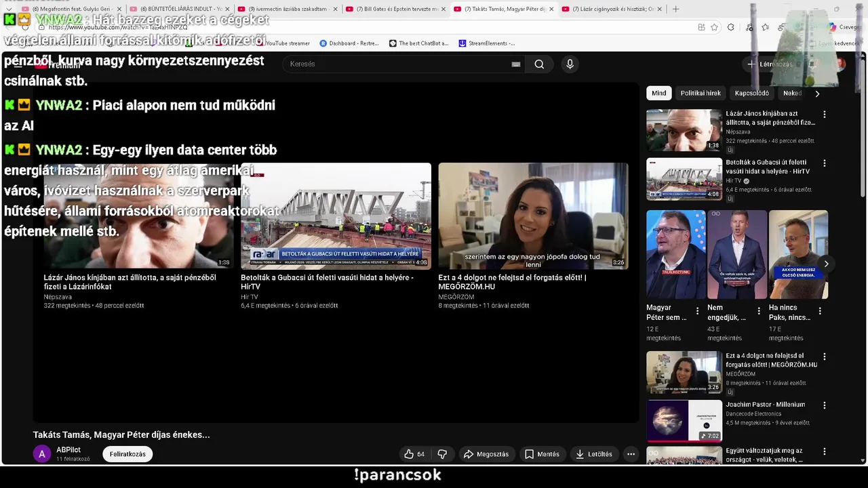This screenshot has height=488, width=868.
Task: Subscribe with the Feliratkozás button
Action: click(x=127, y=454)
